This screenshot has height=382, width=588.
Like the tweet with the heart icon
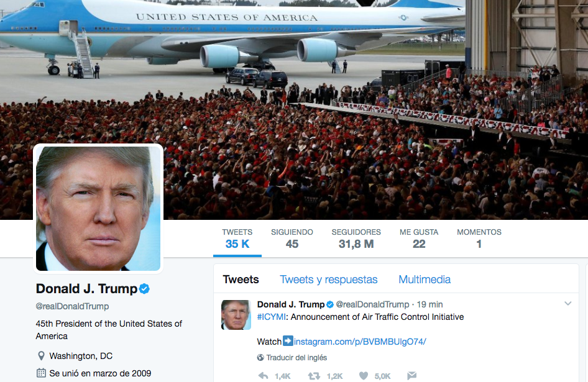[364, 376]
